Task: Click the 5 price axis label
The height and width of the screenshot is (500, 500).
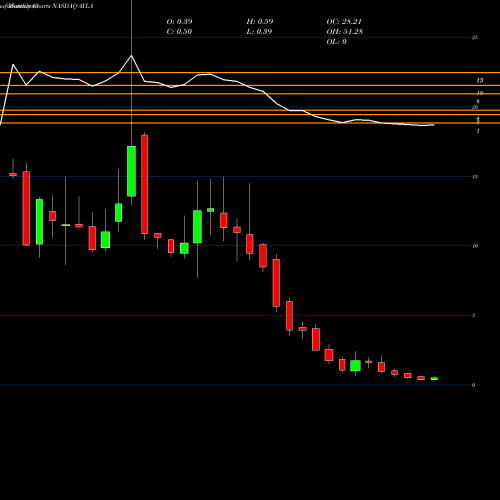Action: [x=473, y=315]
